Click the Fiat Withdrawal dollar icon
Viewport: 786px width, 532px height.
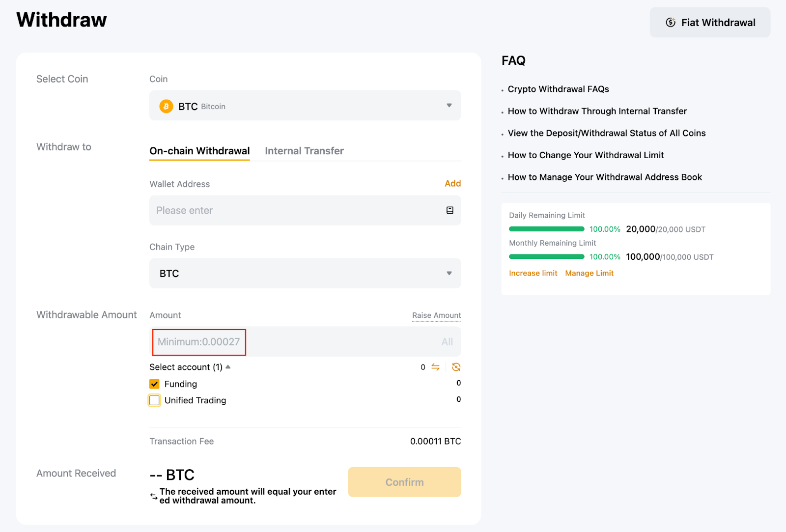click(x=670, y=23)
